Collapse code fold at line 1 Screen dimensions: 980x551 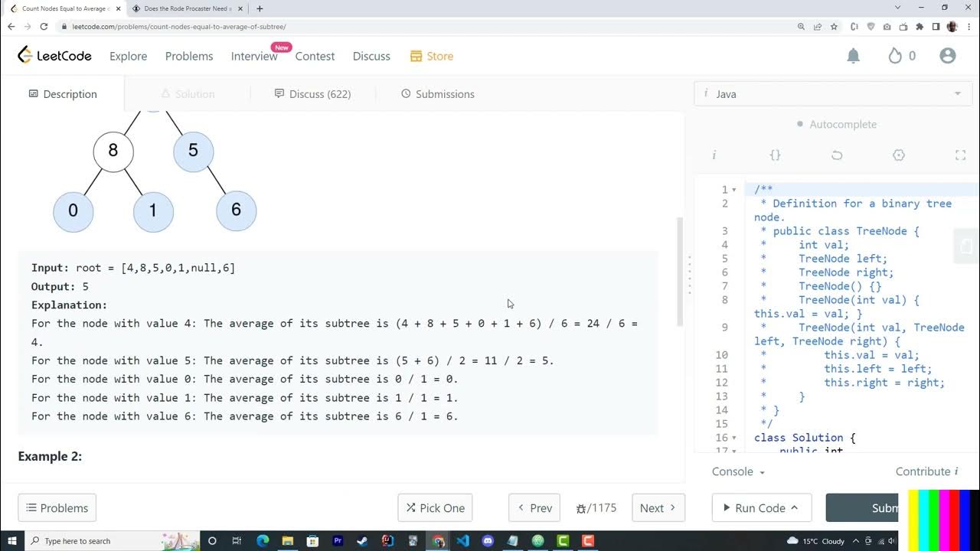click(734, 190)
